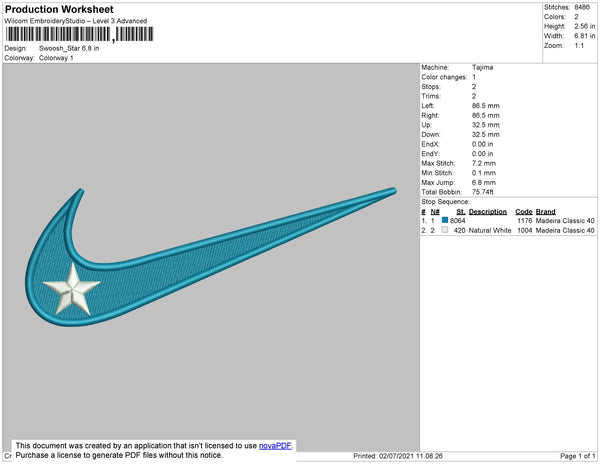600x464 pixels.
Task: Click 'Wilcom EmbroideryStudio – Level 3 Advanced' text
Action: 76,21
